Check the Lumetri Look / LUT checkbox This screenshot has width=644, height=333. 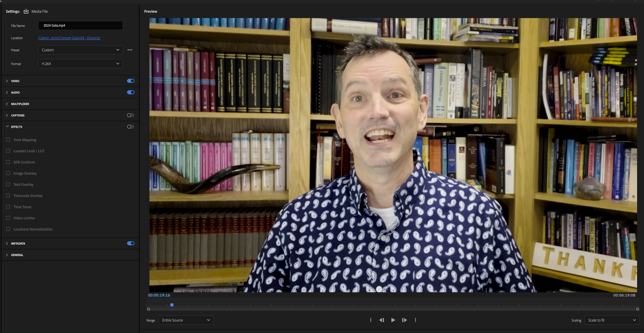coord(8,151)
